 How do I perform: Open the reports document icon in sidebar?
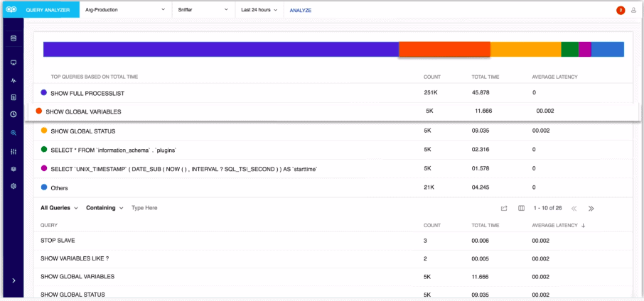click(x=14, y=97)
